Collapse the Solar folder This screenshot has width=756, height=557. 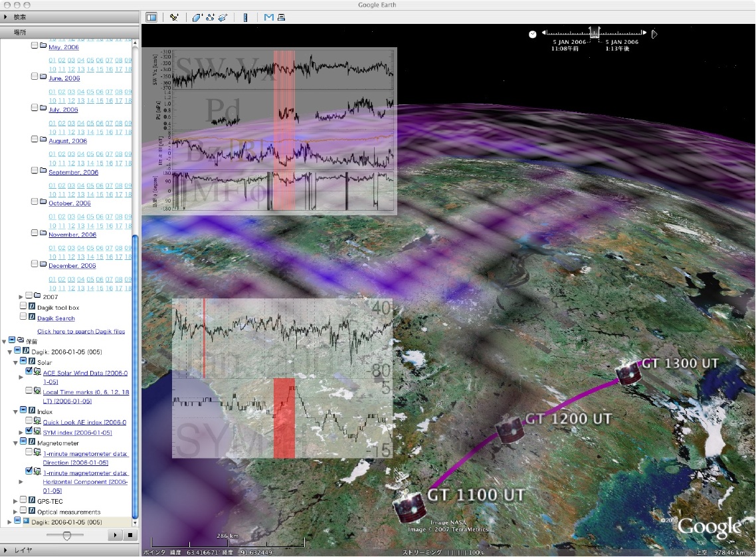(x=15, y=363)
